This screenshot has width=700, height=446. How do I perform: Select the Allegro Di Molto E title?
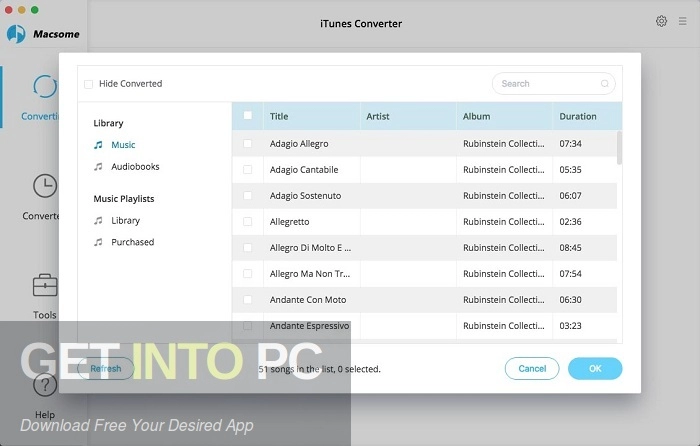310,248
